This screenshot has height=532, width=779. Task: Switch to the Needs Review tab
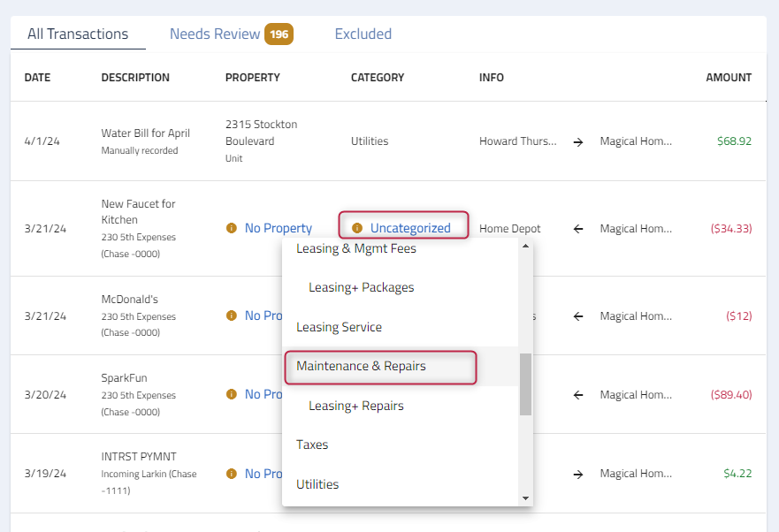(214, 34)
